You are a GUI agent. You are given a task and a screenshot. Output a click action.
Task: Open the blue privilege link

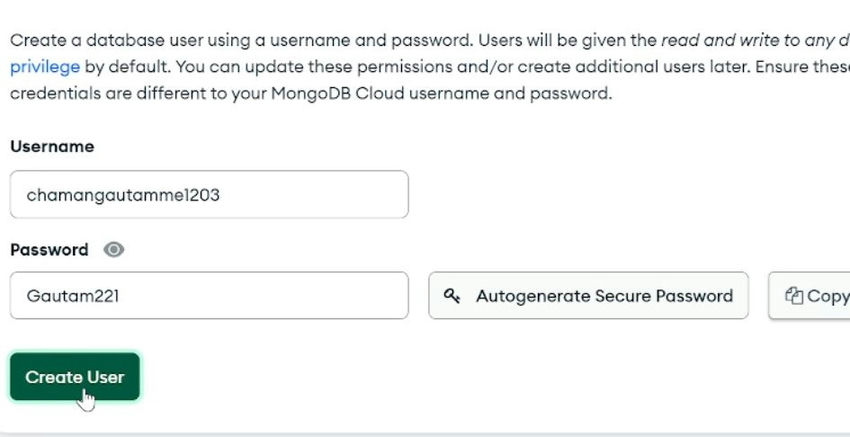coord(45,67)
